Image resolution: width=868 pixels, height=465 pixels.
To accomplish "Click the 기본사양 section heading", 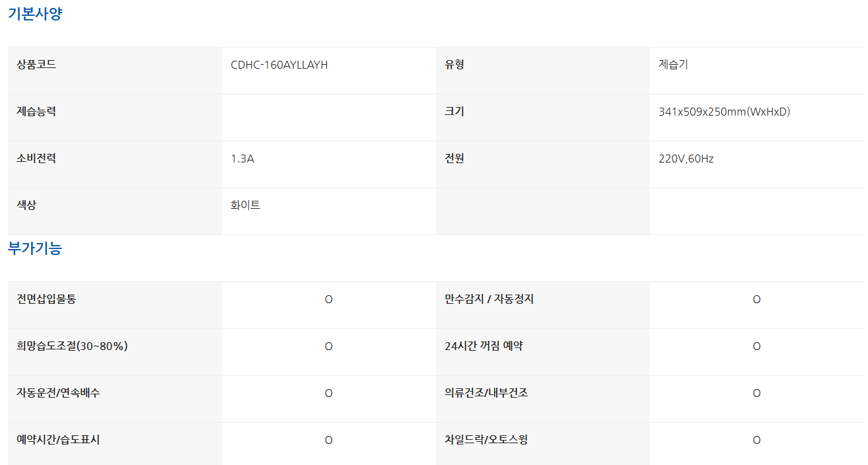I will [x=35, y=14].
